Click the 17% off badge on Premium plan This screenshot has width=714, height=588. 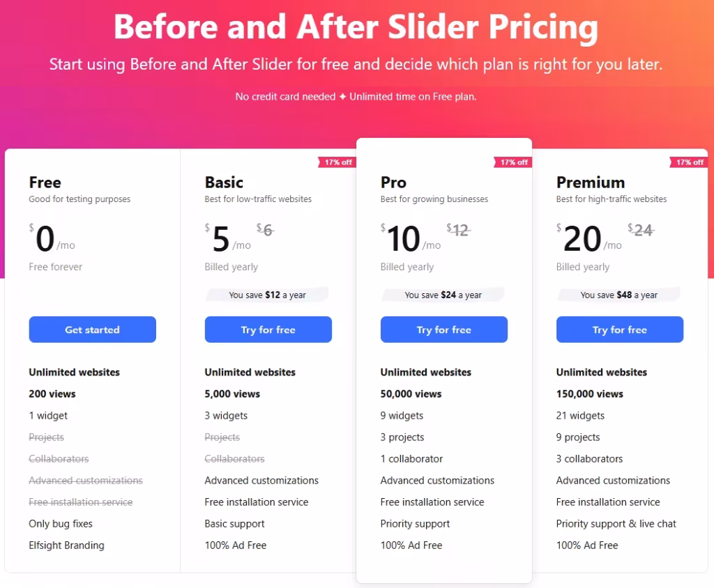tap(689, 162)
